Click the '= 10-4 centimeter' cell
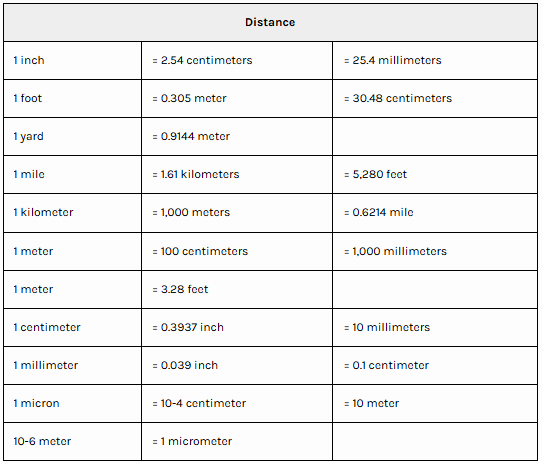Viewport: 542px width, 463px height. [237, 404]
